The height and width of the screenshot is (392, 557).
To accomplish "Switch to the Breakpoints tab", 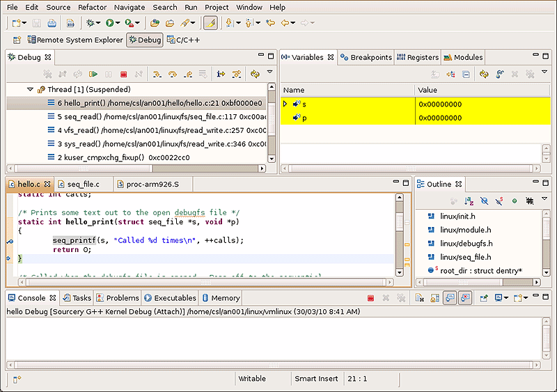I will [370, 57].
